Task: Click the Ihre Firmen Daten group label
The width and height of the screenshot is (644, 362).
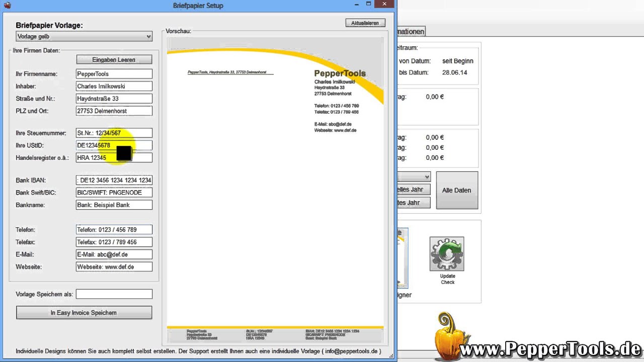Action: (x=36, y=51)
